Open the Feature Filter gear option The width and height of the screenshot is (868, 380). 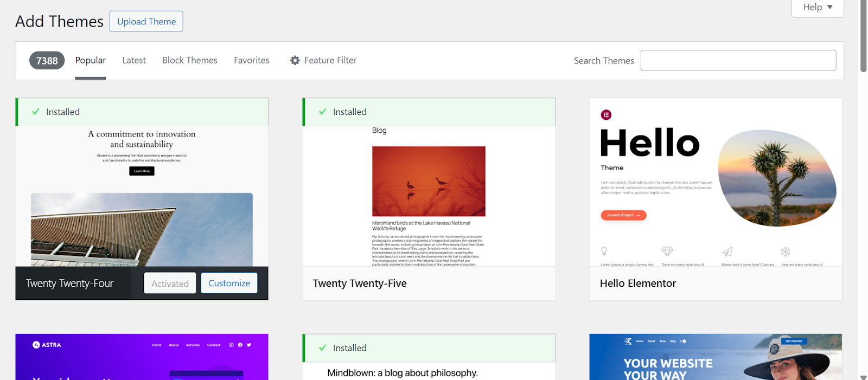coord(323,60)
